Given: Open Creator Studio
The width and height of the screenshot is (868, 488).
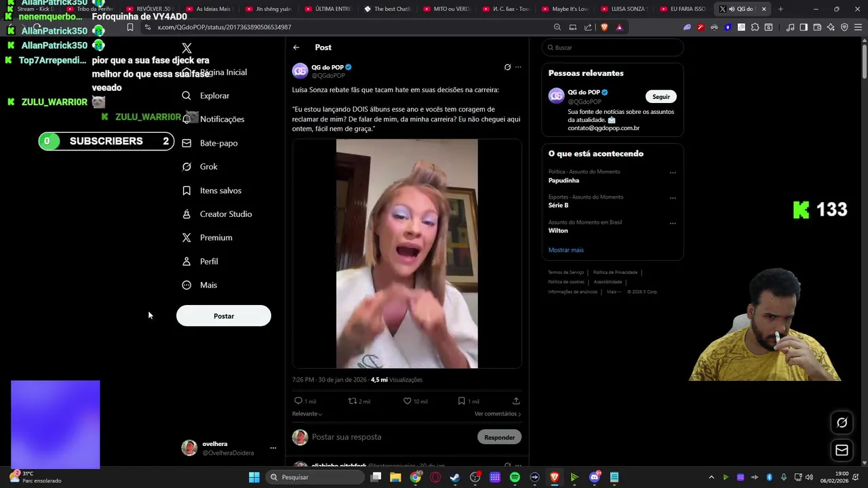Looking at the screenshot, I should click(x=217, y=214).
